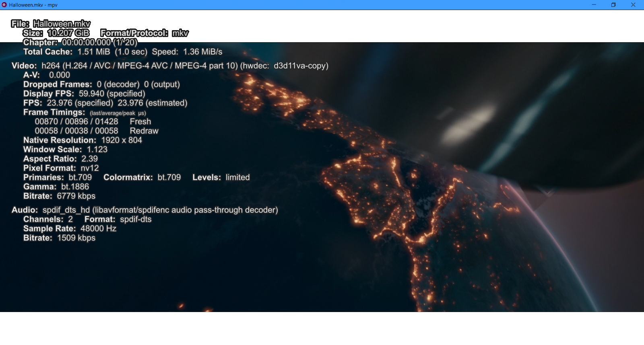
Task: Click the Colormatrix 'bt.709' value
Action: (x=169, y=177)
